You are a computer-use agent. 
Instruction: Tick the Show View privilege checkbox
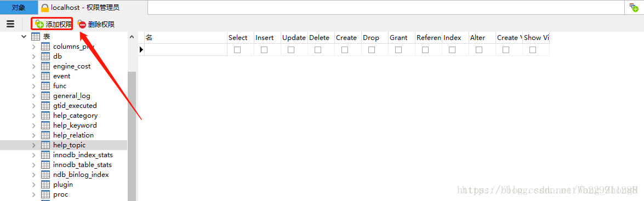533,50
